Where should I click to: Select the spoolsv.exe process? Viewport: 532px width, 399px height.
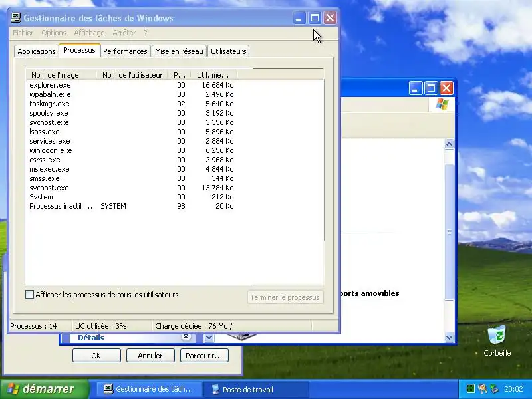(x=132, y=113)
